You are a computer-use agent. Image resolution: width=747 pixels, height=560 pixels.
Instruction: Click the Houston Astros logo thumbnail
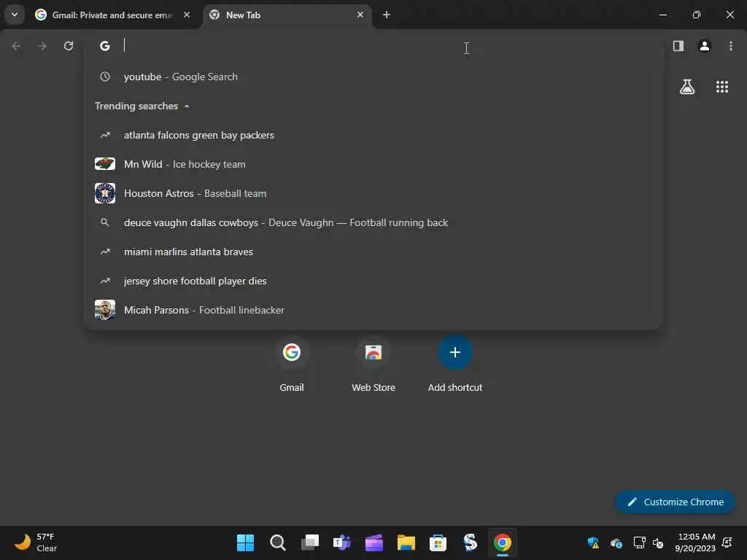point(105,193)
